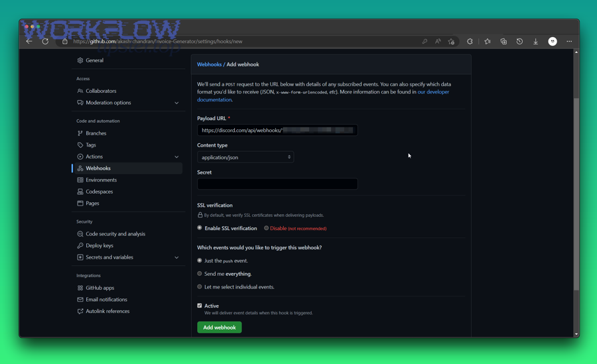The height and width of the screenshot is (364, 597).
Task: Click the browser address bar URL
Action: coord(158,41)
